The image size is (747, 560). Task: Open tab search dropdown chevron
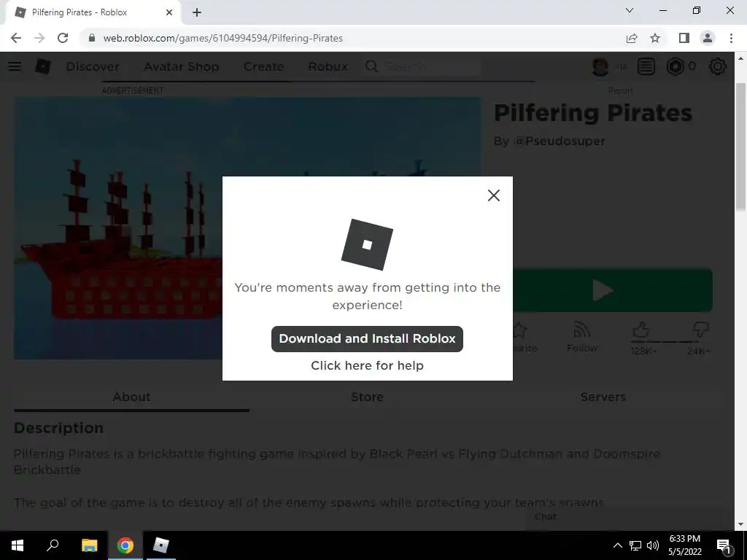tap(630, 10)
